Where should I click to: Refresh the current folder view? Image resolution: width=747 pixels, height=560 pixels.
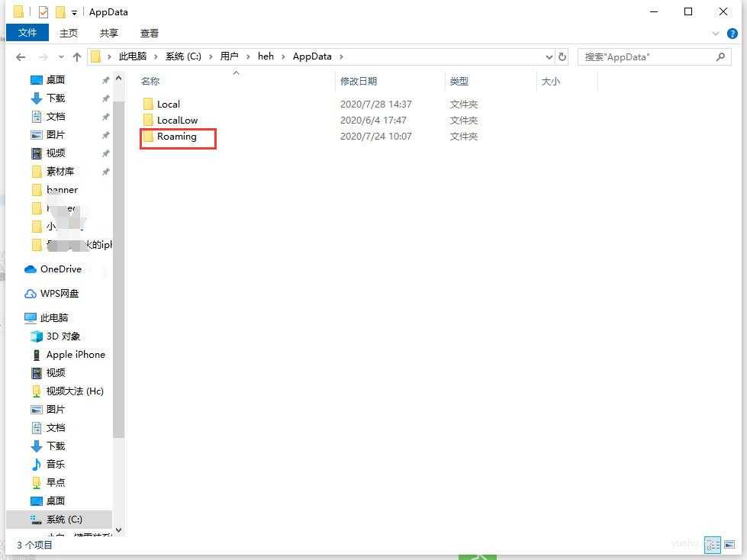pos(563,56)
